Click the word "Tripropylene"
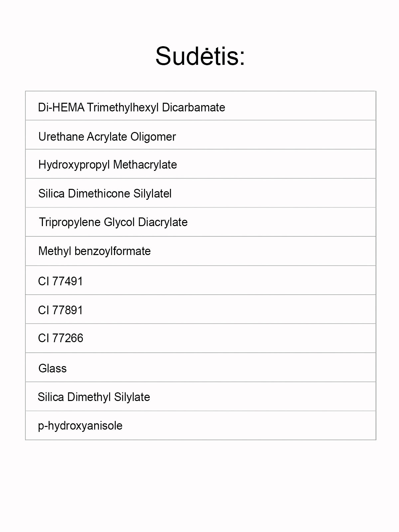399x532 pixels. [70, 222]
